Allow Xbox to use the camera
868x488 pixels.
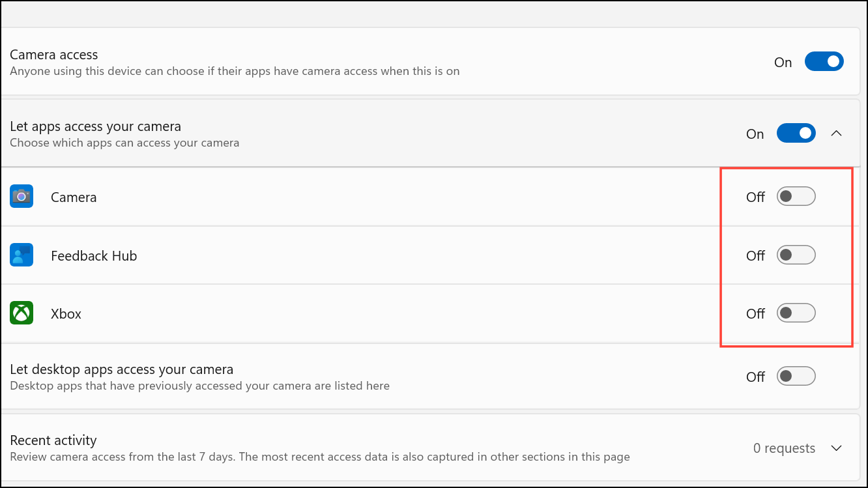coord(796,313)
